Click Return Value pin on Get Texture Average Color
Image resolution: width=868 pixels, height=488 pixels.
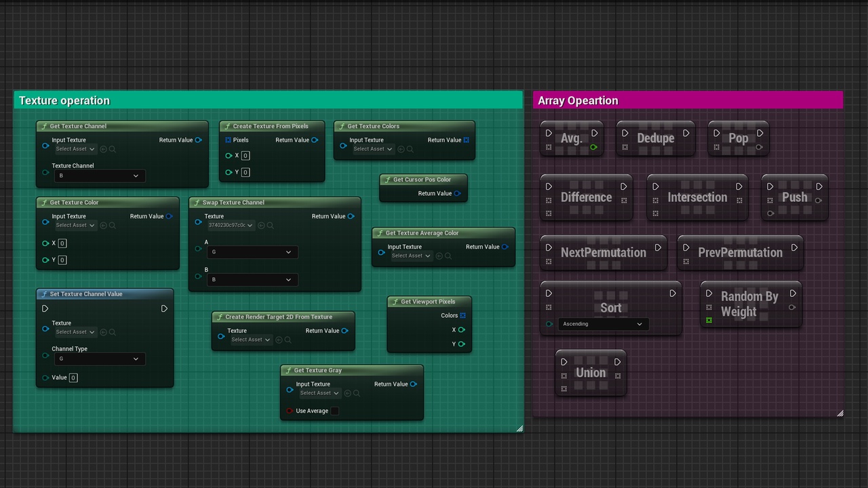(x=505, y=247)
